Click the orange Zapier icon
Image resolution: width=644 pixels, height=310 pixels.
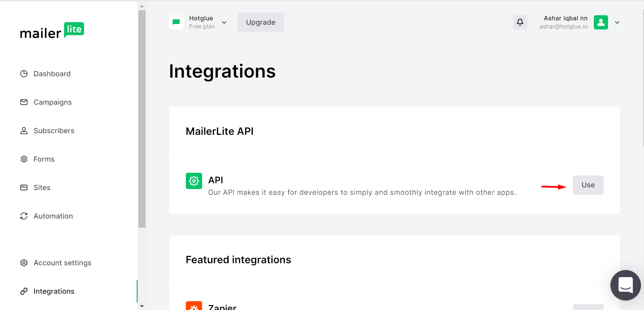[194, 306]
